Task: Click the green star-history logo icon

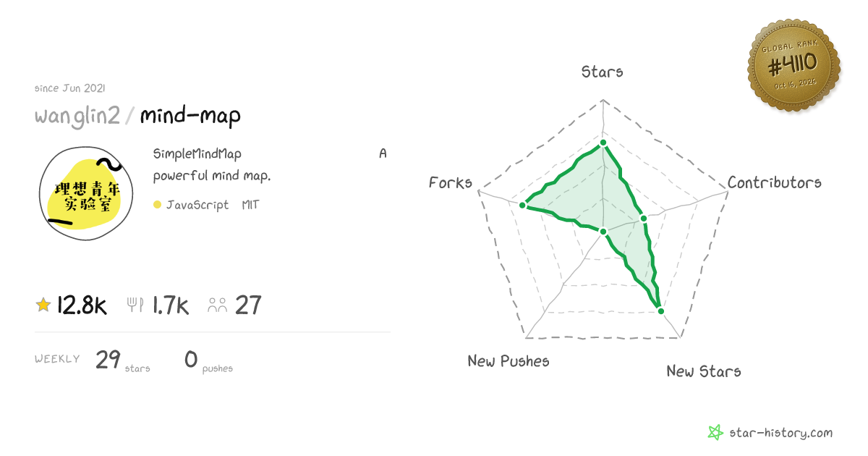Action: coord(715,433)
